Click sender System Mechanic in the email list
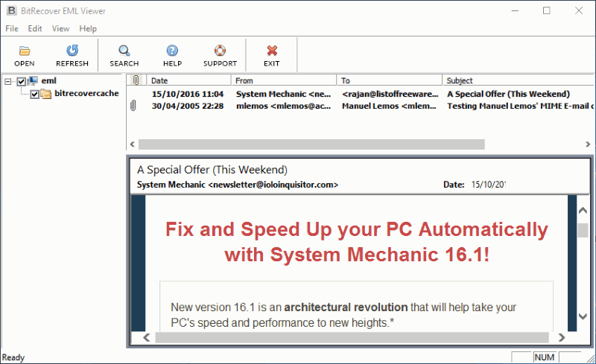The height and width of the screenshot is (364, 596). 284,94
